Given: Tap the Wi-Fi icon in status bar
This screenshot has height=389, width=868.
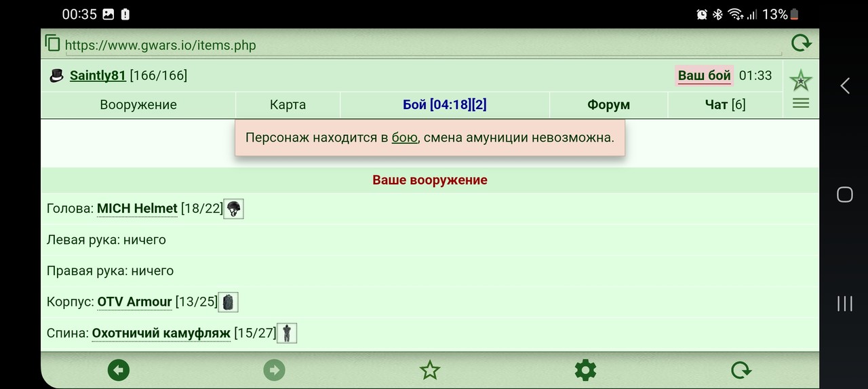Looking at the screenshot, I should [x=735, y=14].
